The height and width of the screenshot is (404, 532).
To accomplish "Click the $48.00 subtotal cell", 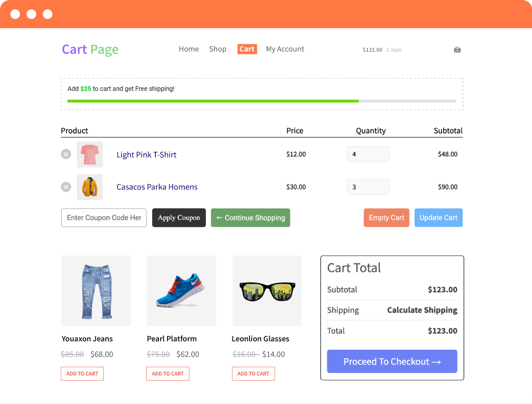I will click(447, 154).
